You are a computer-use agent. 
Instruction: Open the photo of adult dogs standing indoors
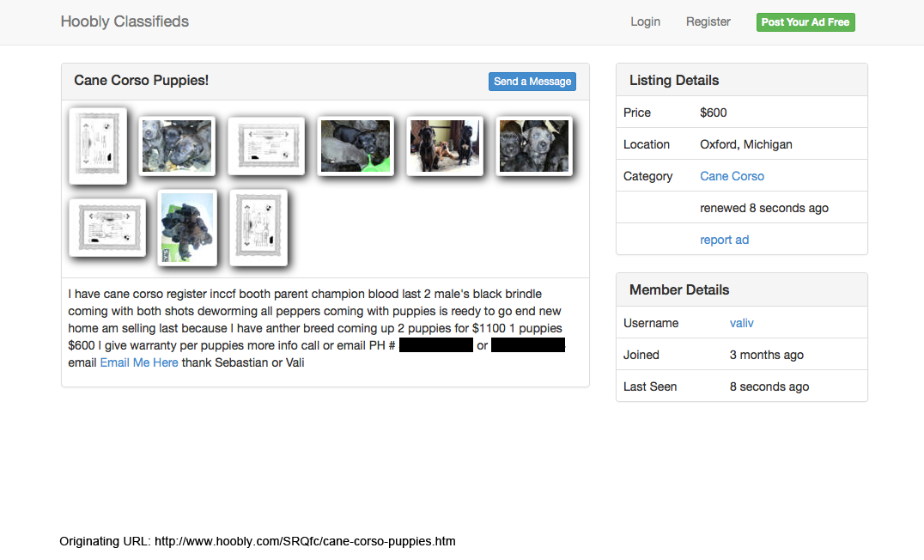[x=445, y=146]
